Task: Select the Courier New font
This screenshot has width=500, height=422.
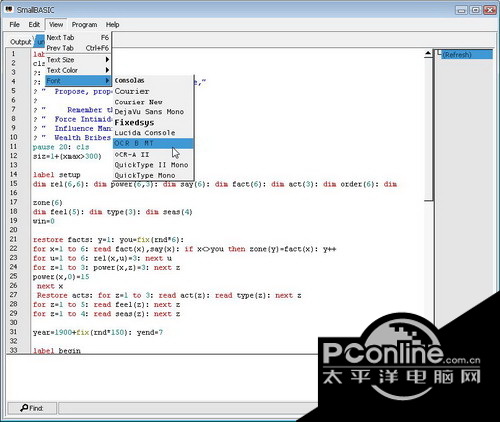Action: (153, 102)
